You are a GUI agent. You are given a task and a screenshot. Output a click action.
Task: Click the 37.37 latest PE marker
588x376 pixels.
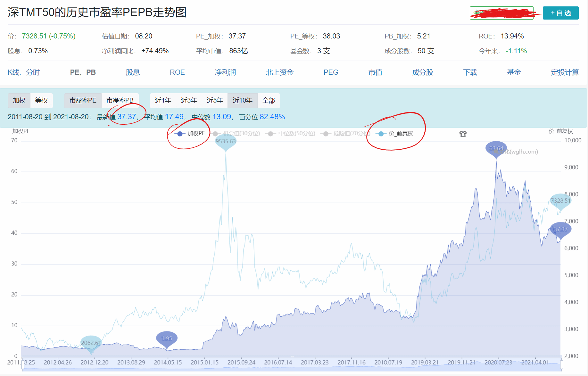(x=560, y=230)
